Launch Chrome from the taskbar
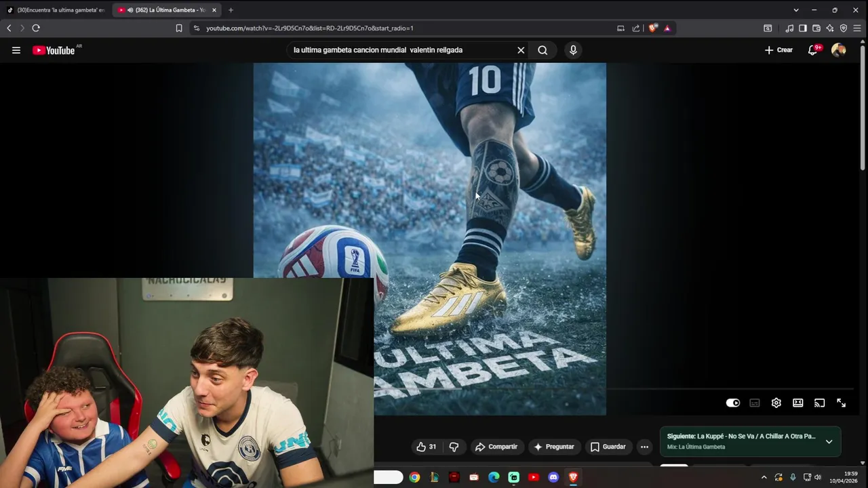The height and width of the screenshot is (488, 868). coord(414,477)
